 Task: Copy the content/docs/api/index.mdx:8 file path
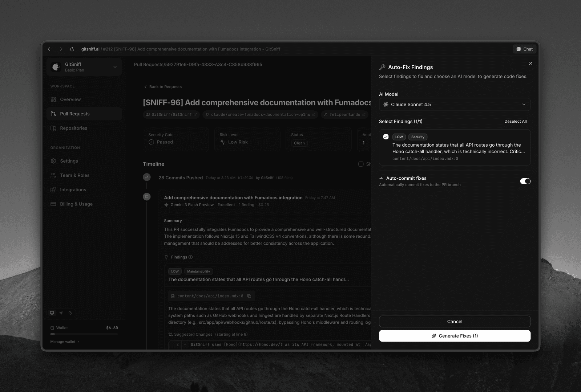[x=249, y=296]
